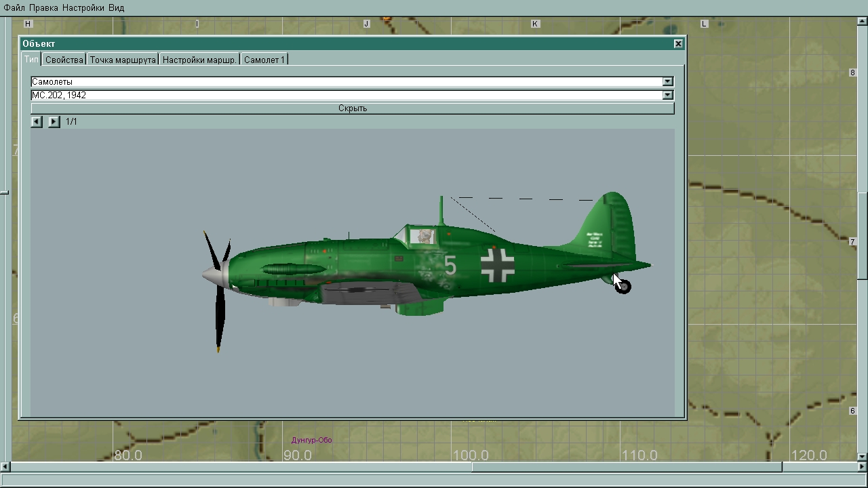The image size is (868, 488).
Task: Open the Вид menu
Action: click(116, 7)
